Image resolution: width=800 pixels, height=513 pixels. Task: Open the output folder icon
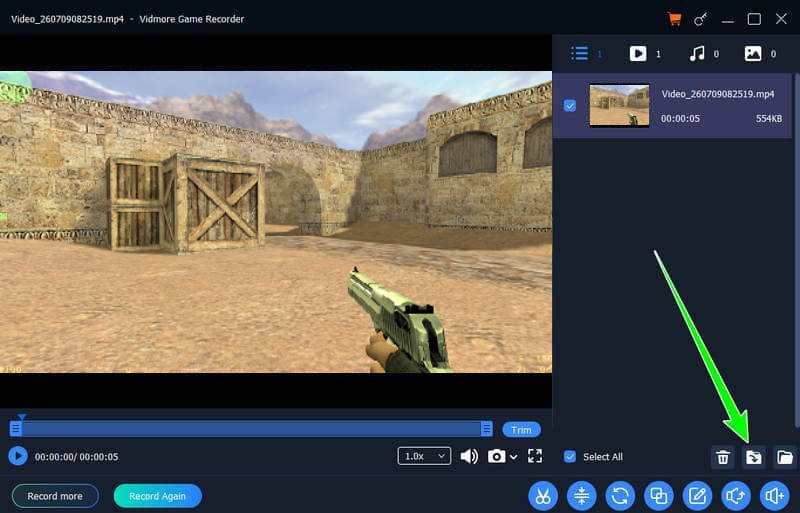coord(785,457)
